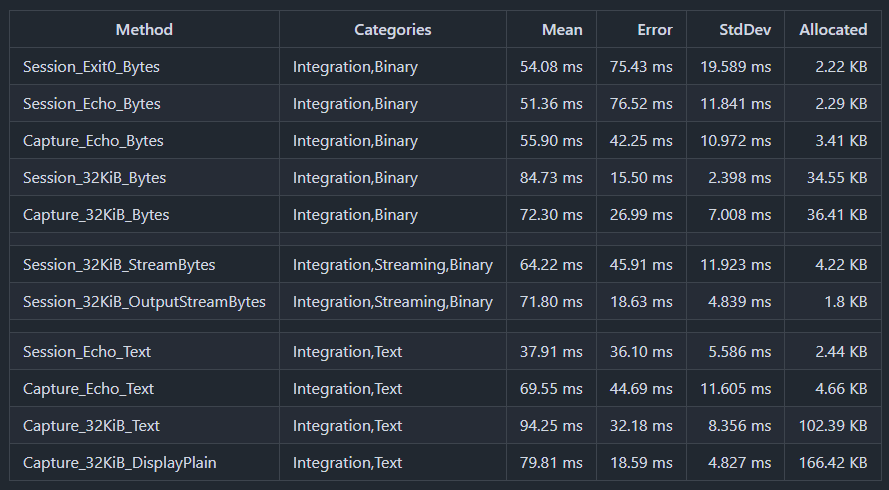889x490 pixels.
Task: Click the 76.52 ms error value
Action: [x=641, y=104]
